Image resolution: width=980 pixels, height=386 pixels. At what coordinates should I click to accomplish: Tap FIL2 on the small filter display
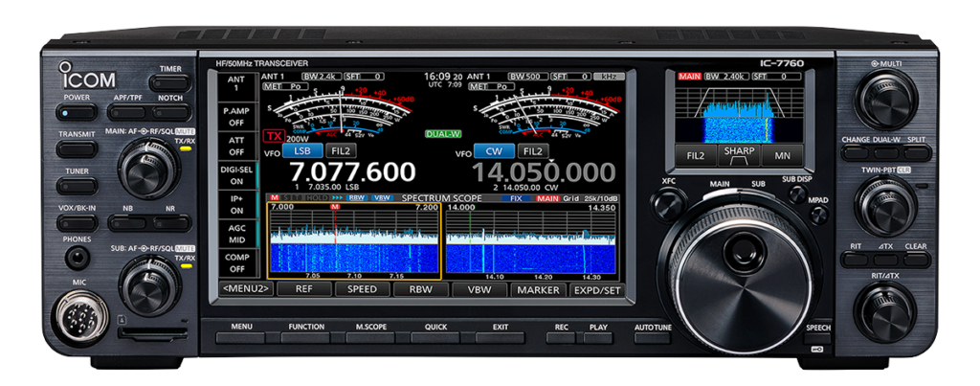pyautogui.click(x=697, y=155)
